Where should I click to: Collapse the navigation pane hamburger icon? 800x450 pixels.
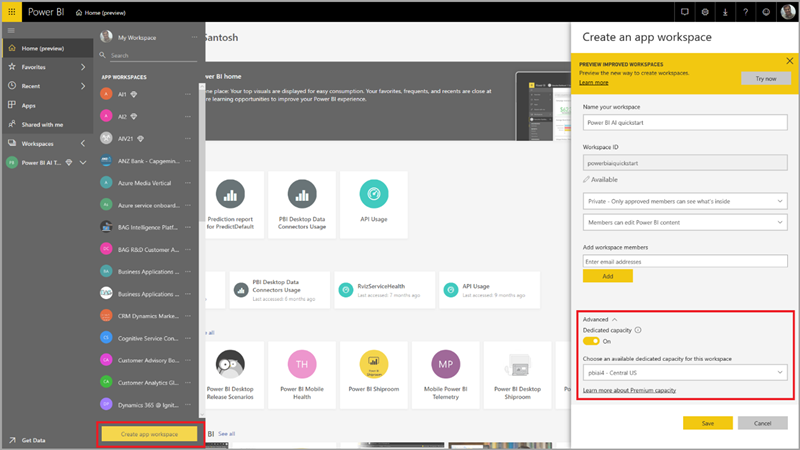point(11,31)
